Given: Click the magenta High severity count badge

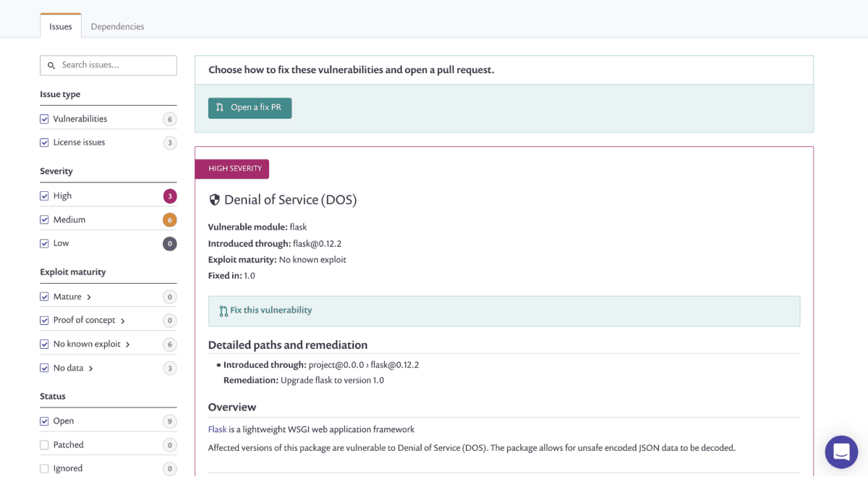Looking at the screenshot, I should point(170,196).
